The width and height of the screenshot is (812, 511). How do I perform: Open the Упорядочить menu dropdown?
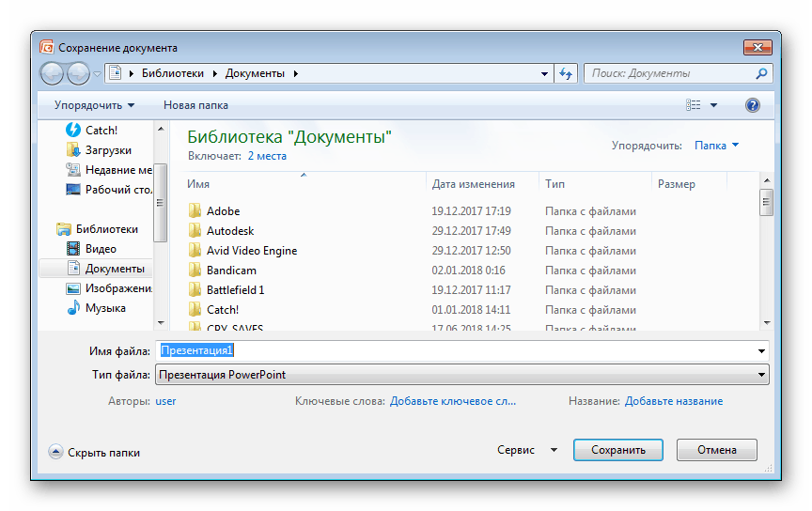coord(94,105)
